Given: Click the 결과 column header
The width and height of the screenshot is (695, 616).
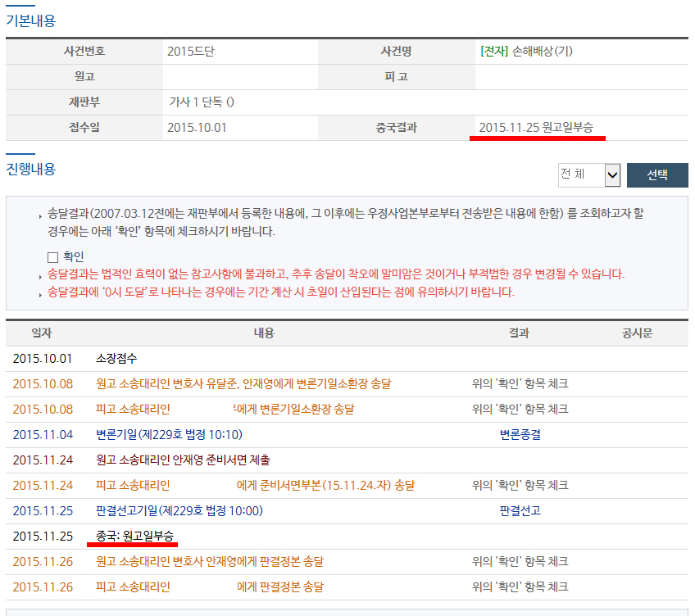Looking at the screenshot, I should [519, 333].
